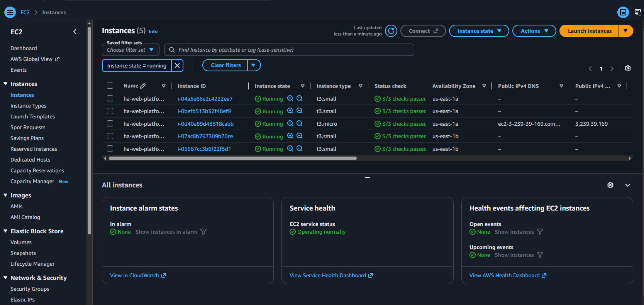Click the Connect button
Screen dimensions: 644x305
[423, 31]
